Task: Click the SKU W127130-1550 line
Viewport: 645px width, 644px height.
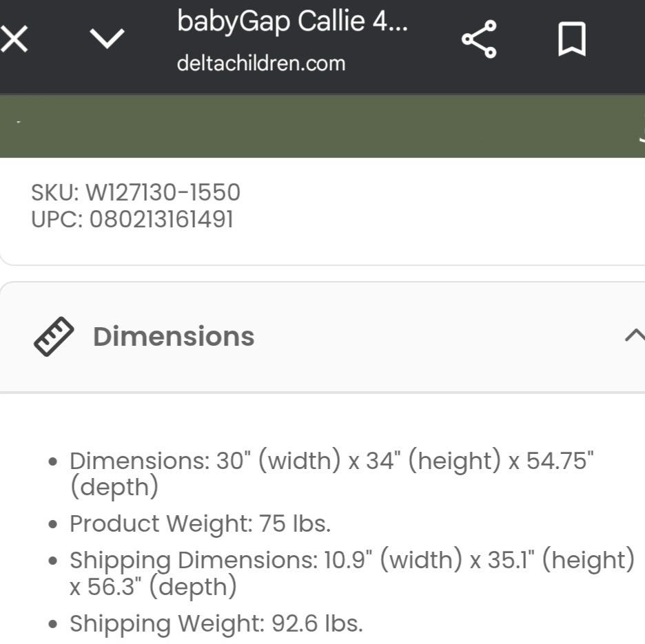Action: 136,192
